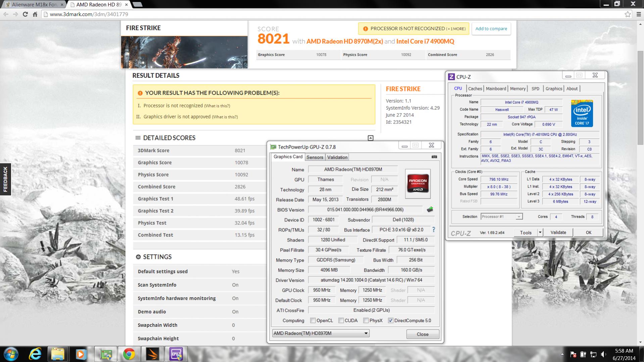The image size is (644, 362).
Task: Click Close button in GPU-Z
Action: click(423, 334)
